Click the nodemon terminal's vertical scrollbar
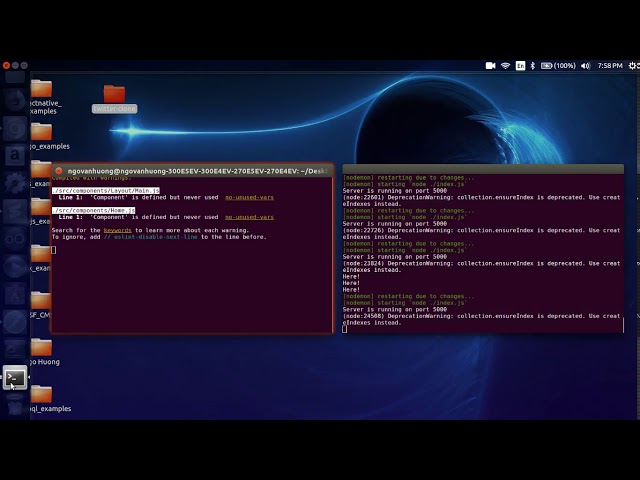This screenshot has height=480, width=640. click(x=623, y=325)
